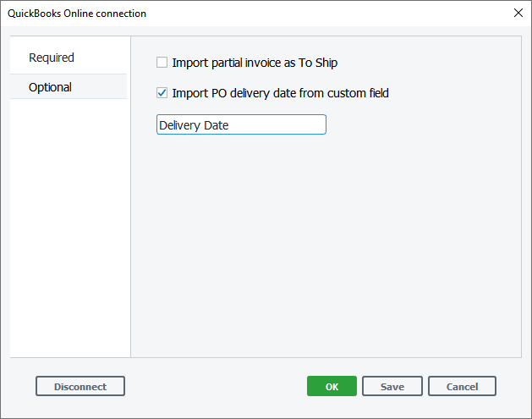532x419 pixels.
Task: Click the empty sidebar area below the Optional tab
Action: (69, 229)
